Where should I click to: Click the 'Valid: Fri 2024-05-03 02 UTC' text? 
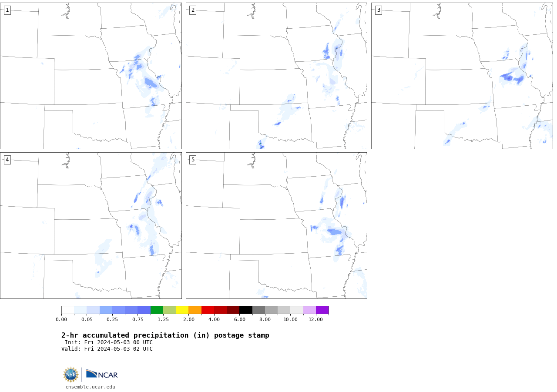click(x=107, y=349)
